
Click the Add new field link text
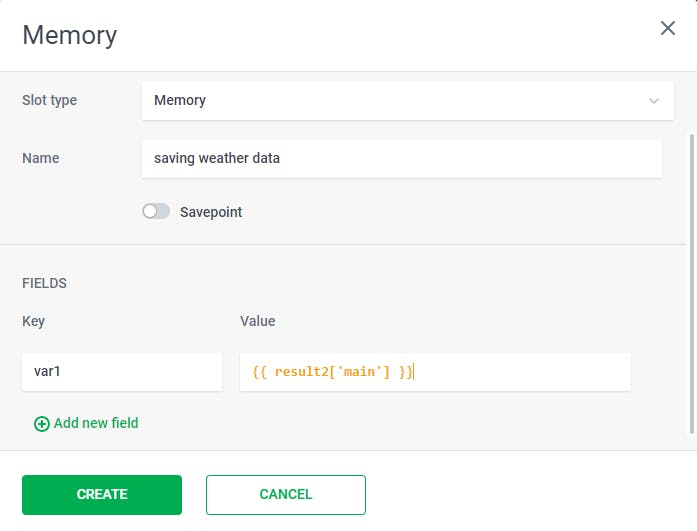tap(96, 423)
